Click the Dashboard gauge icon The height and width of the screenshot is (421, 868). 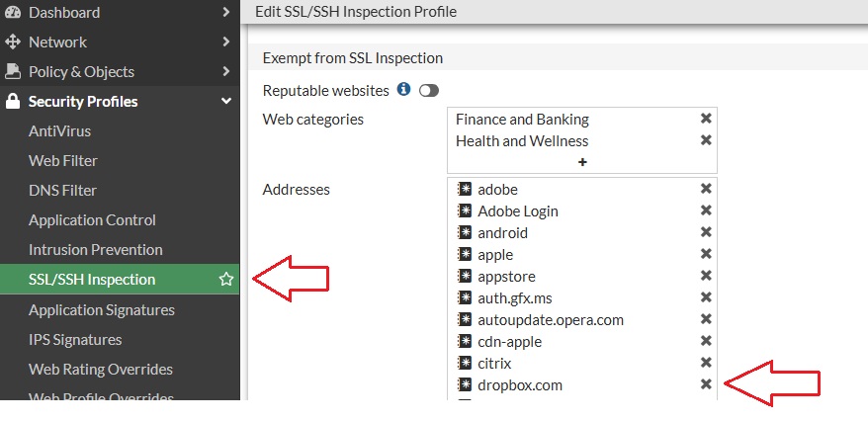(12, 12)
